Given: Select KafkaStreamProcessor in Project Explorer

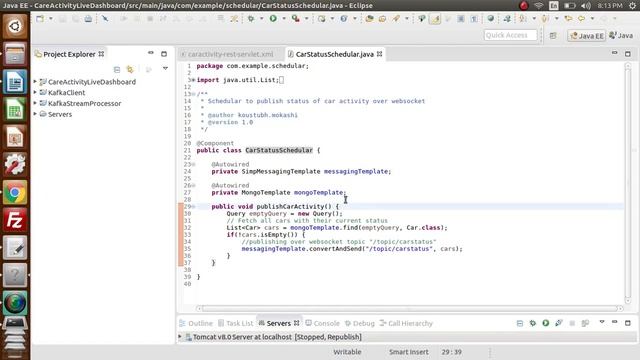Looking at the screenshot, I should [84, 104].
